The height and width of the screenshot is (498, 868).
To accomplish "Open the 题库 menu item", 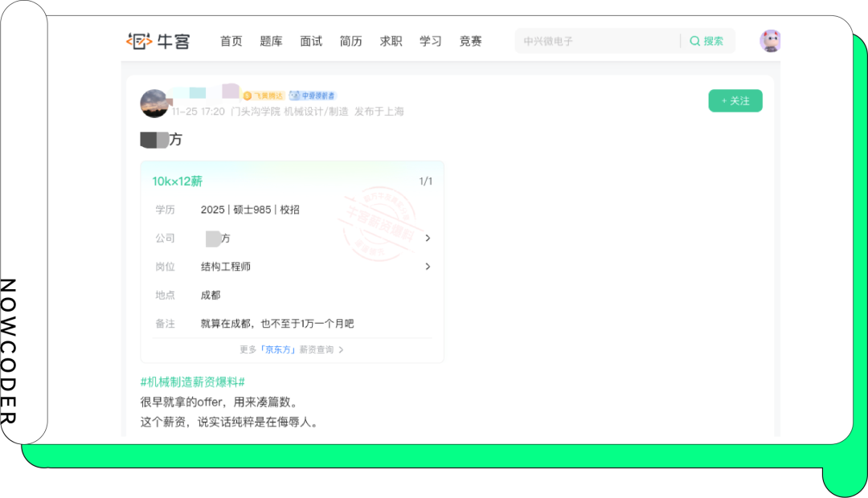I will point(271,41).
